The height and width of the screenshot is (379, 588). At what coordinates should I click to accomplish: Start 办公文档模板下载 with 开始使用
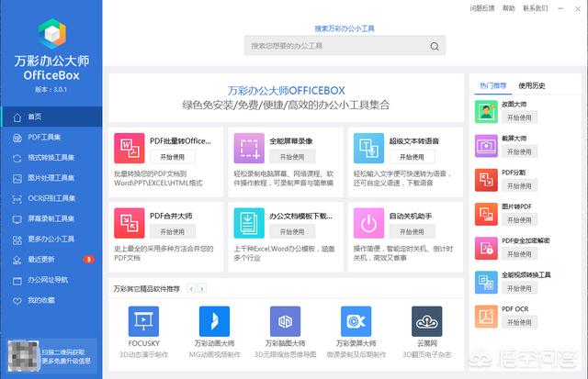(292, 232)
